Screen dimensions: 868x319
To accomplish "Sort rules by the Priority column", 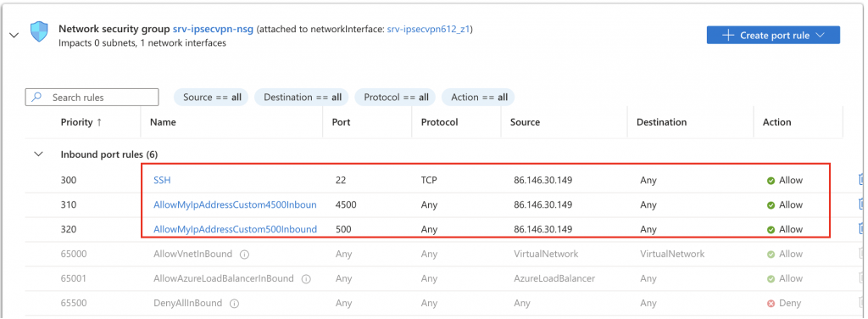I will tap(81, 122).
